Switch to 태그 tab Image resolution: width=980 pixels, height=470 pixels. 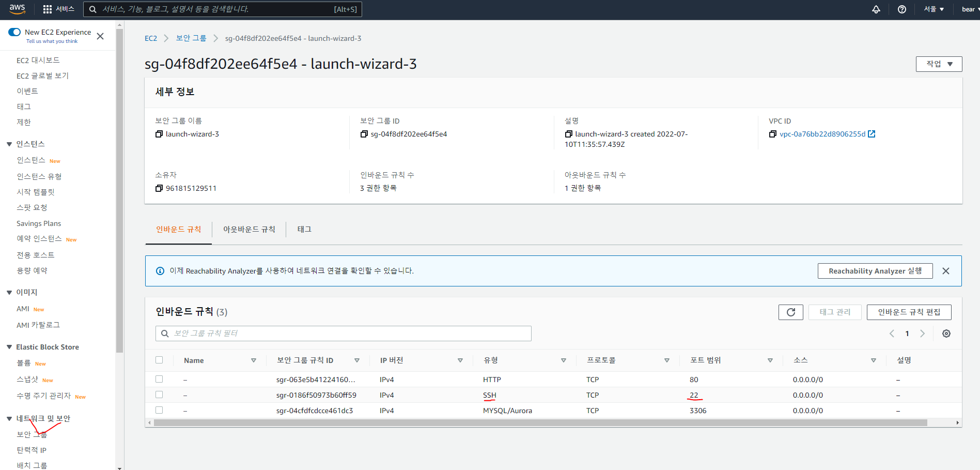point(304,230)
